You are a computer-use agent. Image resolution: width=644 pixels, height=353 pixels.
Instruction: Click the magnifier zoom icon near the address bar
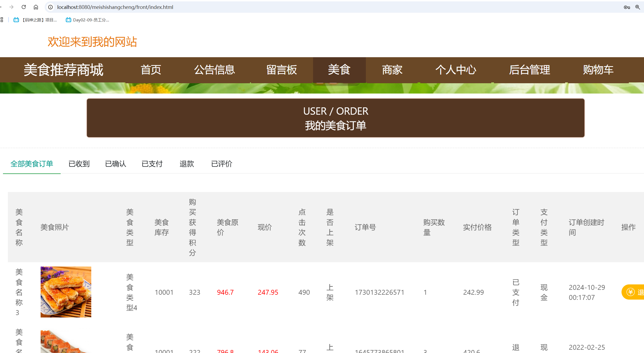[638, 7]
